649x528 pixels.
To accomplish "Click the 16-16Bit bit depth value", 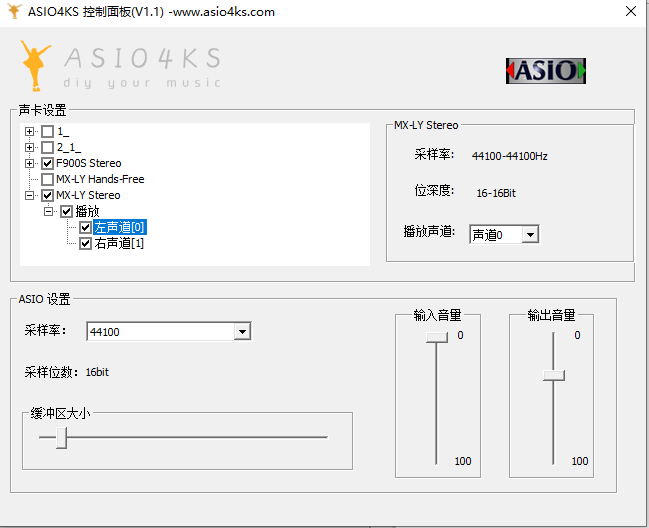I will (496, 193).
